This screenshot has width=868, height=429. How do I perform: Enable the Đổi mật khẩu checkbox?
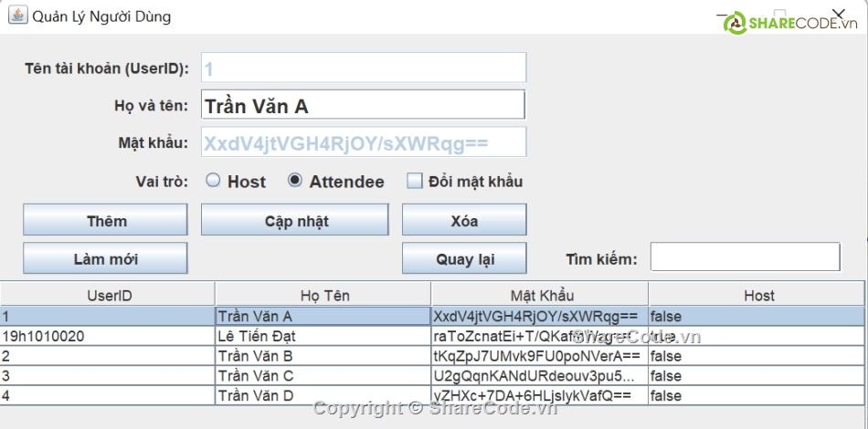(415, 181)
